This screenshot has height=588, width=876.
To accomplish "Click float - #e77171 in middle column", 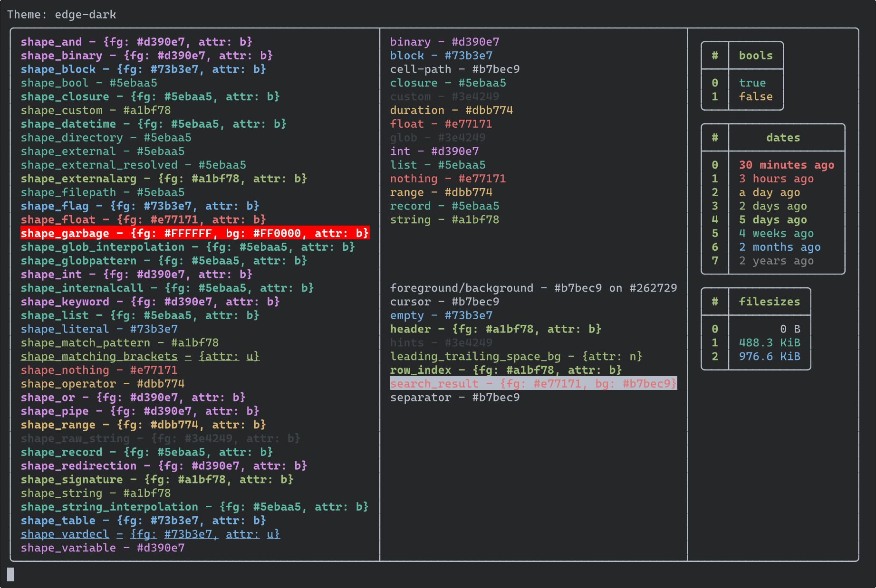I will (x=441, y=124).
